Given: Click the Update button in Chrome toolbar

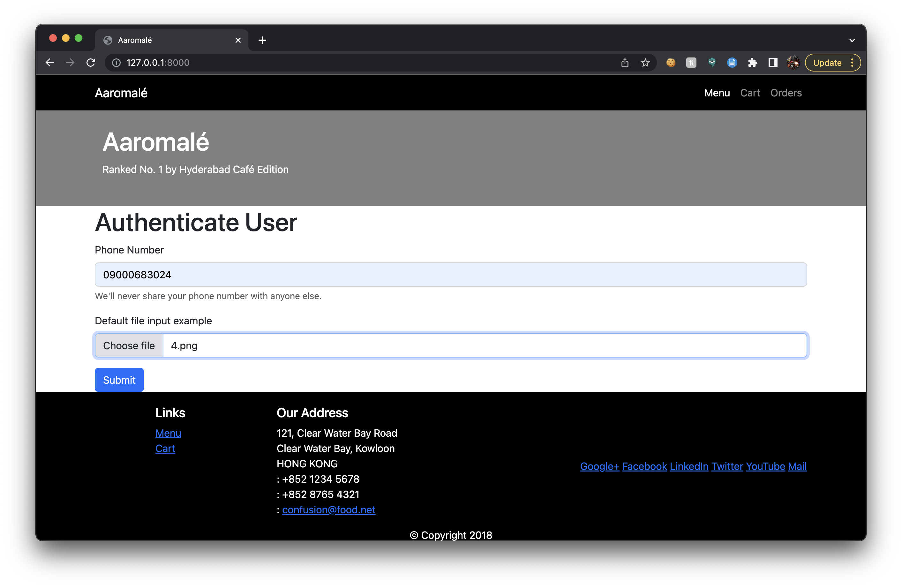Looking at the screenshot, I should click(x=827, y=63).
